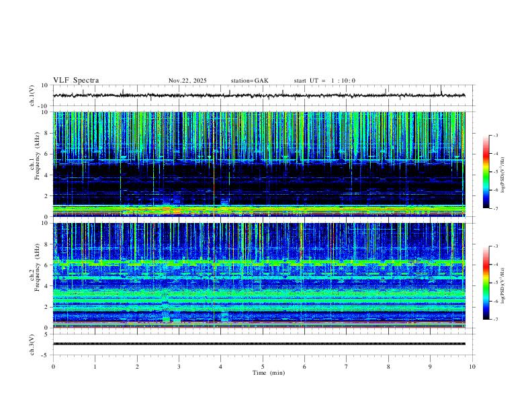Image resolution: width=532 pixels, height=411 pixels.
Task: Click time axis tick label "5"
Action: click(x=263, y=367)
